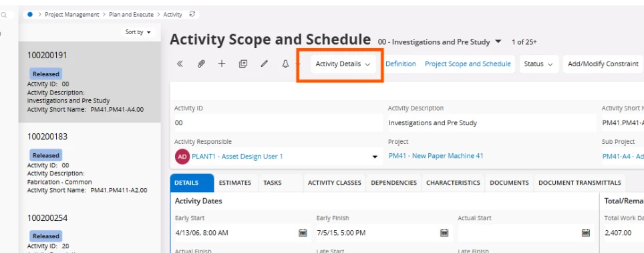Edit the activity with the pencil icon
644x253 pixels.
click(265, 64)
